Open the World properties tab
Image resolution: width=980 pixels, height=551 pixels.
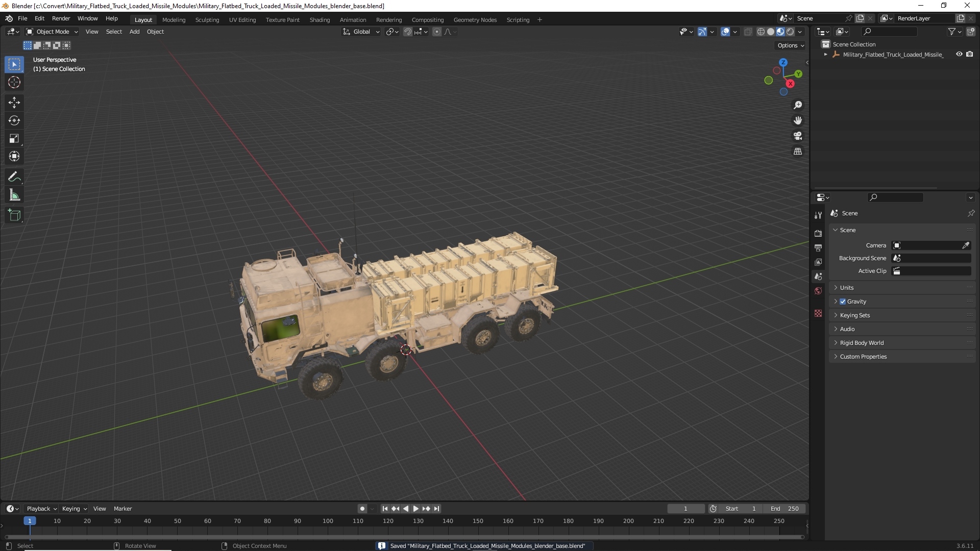[818, 291]
